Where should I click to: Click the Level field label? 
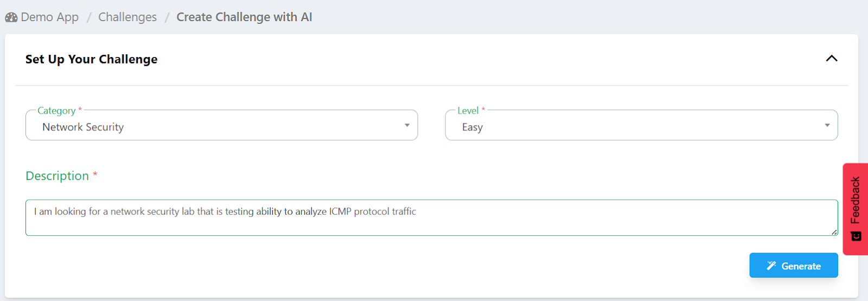pyautogui.click(x=468, y=111)
